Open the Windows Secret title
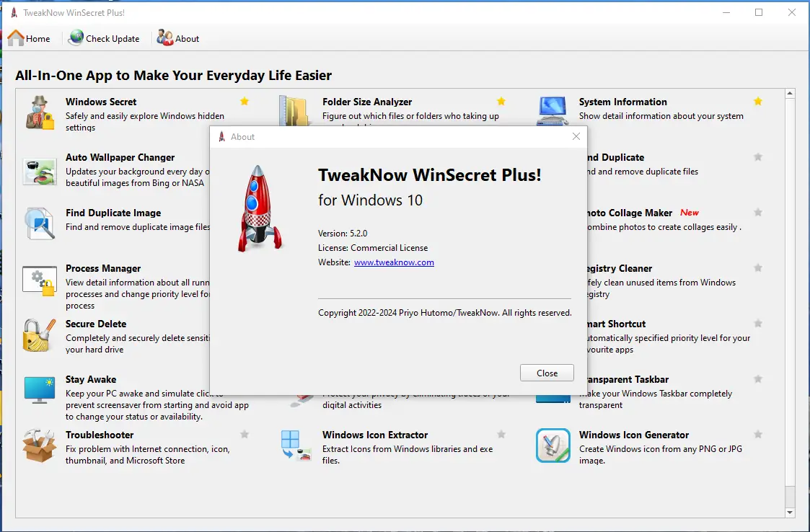The image size is (810, 532). click(x=101, y=102)
